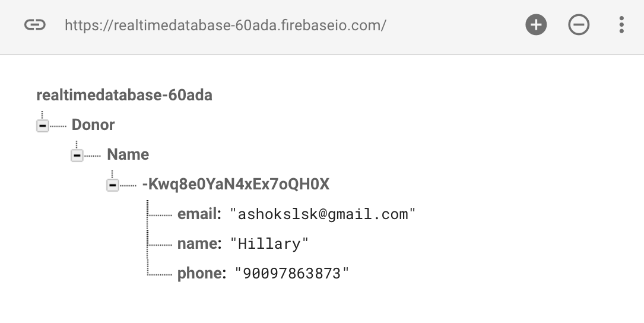The height and width of the screenshot is (323, 644).
Task: Select the database URL text
Action: tap(226, 25)
